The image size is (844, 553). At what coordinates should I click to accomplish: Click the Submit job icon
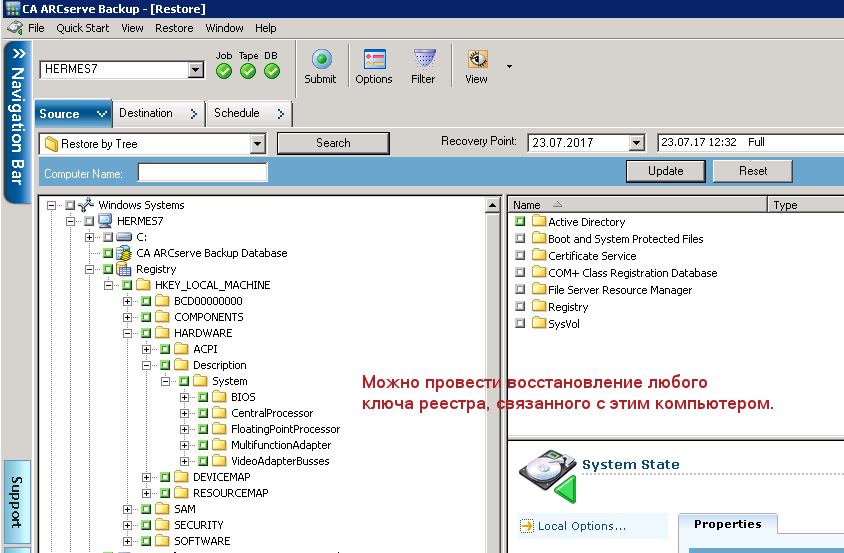point(321,59)
